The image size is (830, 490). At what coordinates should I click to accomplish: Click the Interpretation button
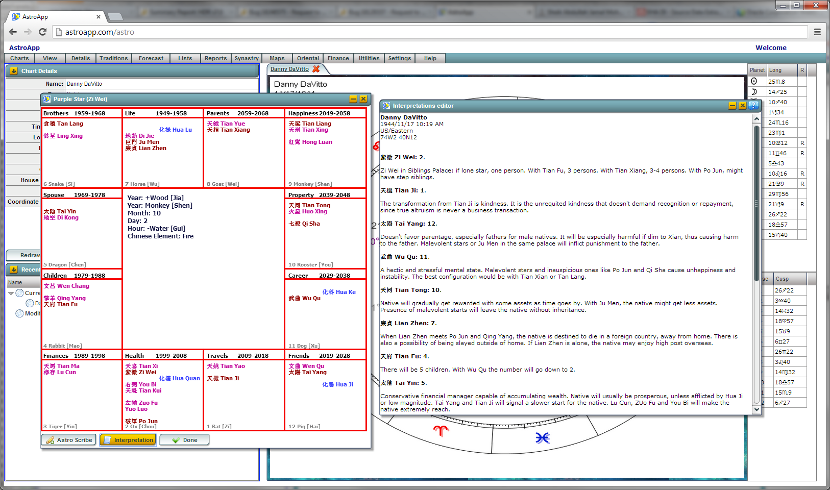coord(127,439)
